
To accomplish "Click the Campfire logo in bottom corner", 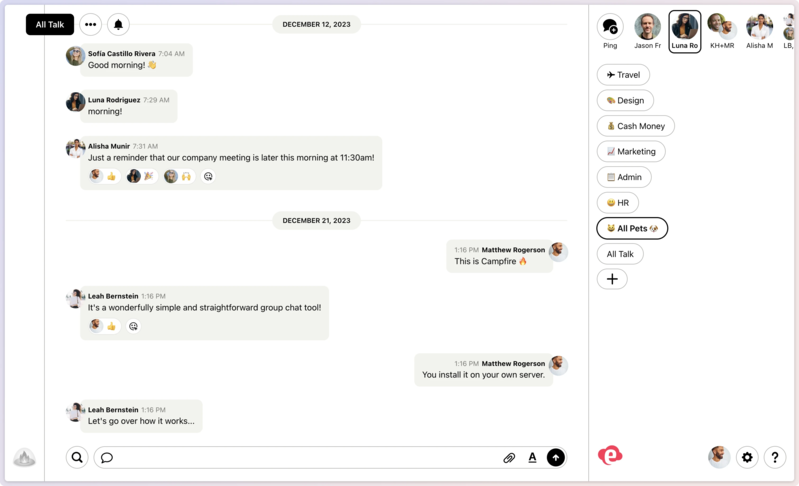I will 24,457.
